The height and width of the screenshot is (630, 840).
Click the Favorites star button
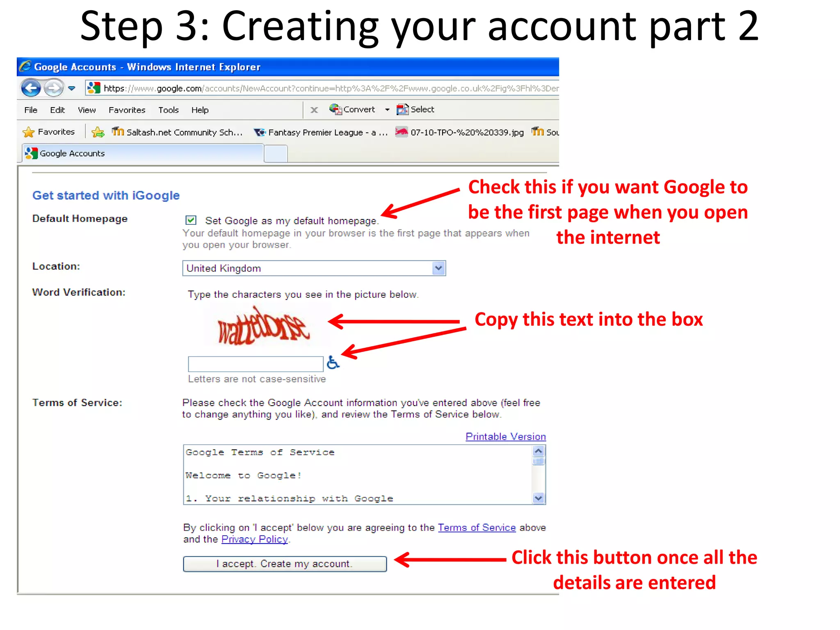[49, 132]
